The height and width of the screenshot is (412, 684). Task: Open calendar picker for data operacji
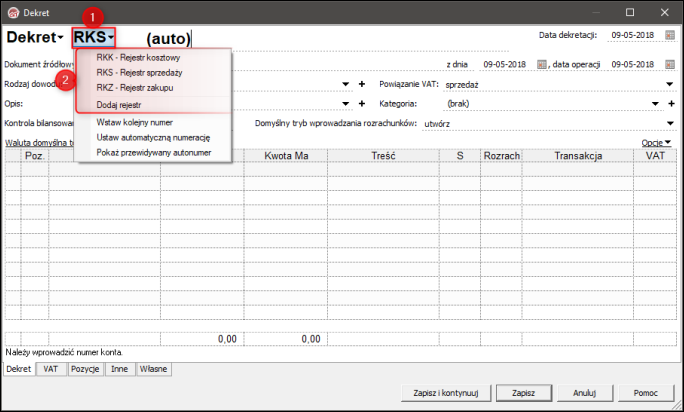point(670,65)
